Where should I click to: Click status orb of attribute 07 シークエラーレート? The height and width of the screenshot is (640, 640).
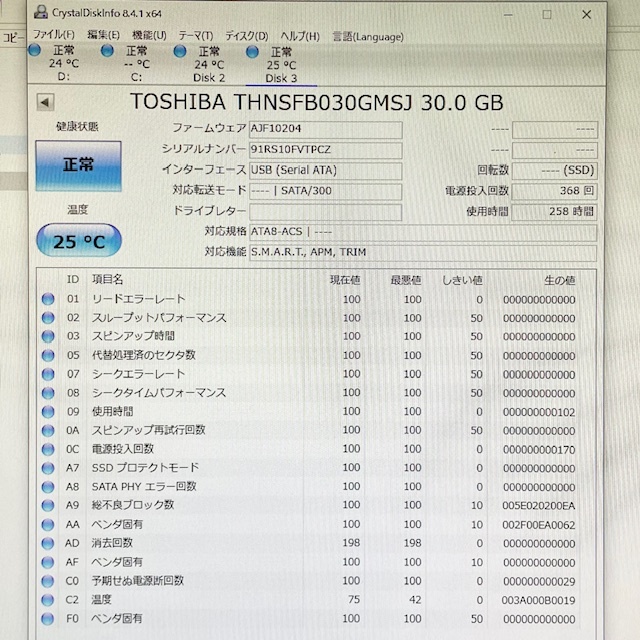pos(48,374)
